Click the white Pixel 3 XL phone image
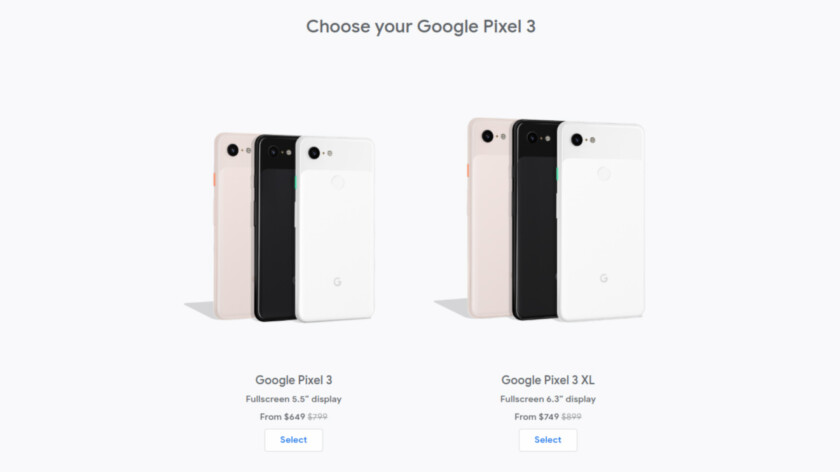Viewport: 840px width, 472px height. click(601, 221)
